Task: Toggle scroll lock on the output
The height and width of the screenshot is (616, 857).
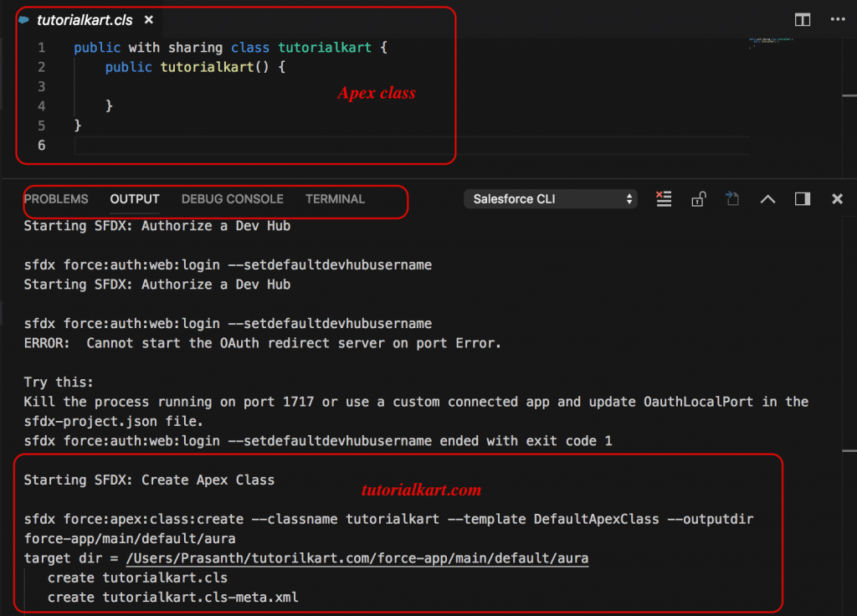Action: [x=699, y=198]
